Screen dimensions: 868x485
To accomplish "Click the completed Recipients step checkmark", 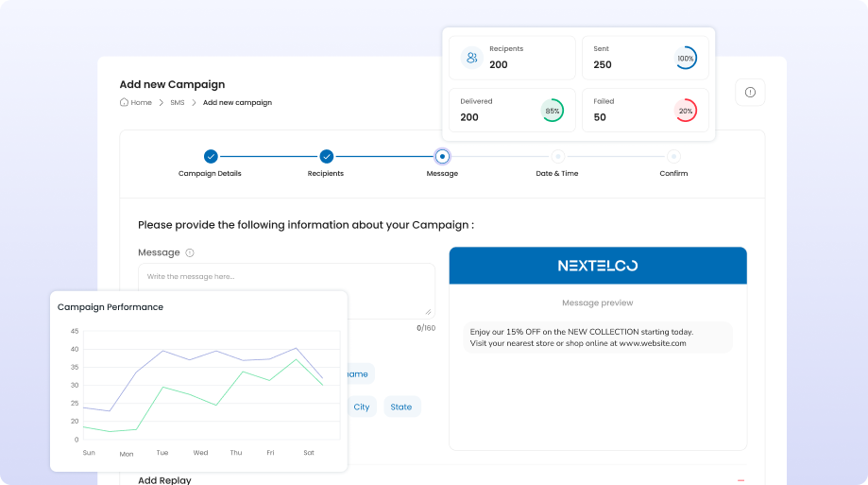I will coord(326,157).
